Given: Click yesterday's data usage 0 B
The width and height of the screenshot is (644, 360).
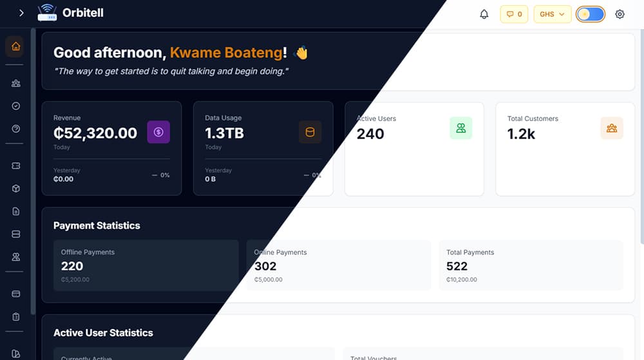Looking at the screenshot, I should click(211, 179).
